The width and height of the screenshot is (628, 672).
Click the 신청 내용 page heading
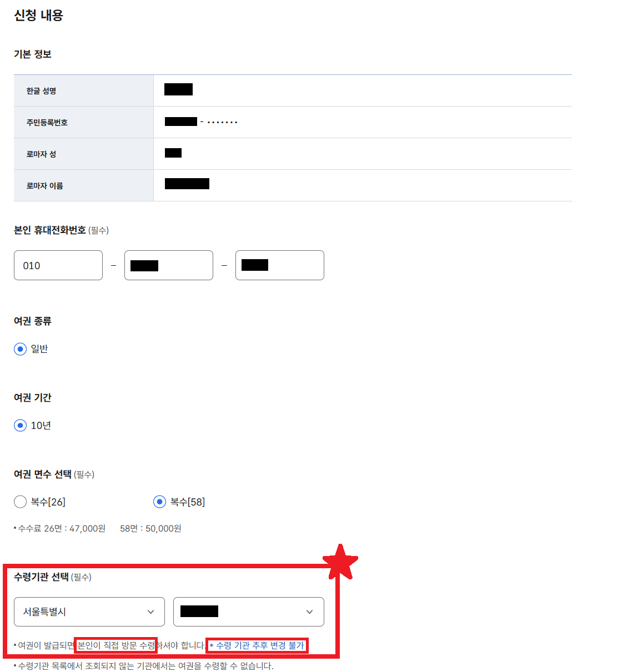click(39, 16)
